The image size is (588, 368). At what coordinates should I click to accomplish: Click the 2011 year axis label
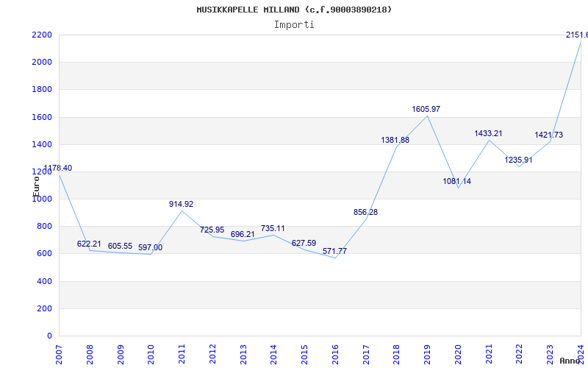click(182, 355)
